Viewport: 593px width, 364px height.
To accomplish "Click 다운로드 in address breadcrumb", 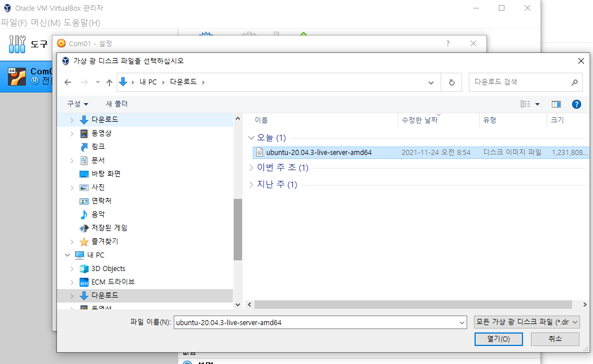I will coord(183,82).
